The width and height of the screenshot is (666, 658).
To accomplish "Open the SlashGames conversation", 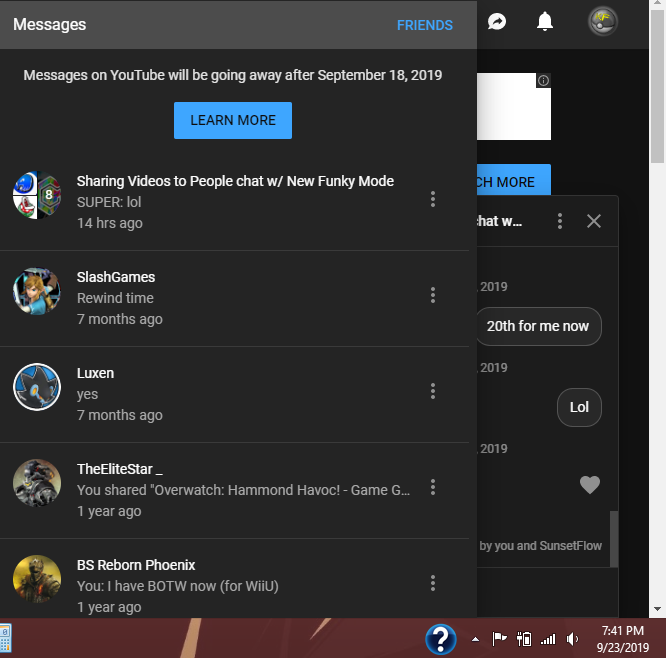I will (x=234, y=299).
